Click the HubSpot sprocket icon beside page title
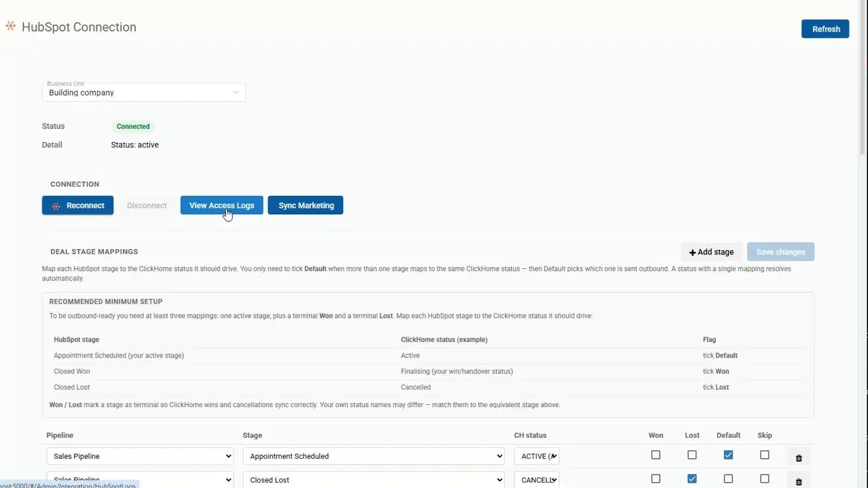The image size is (868, 488). [10, 26]
